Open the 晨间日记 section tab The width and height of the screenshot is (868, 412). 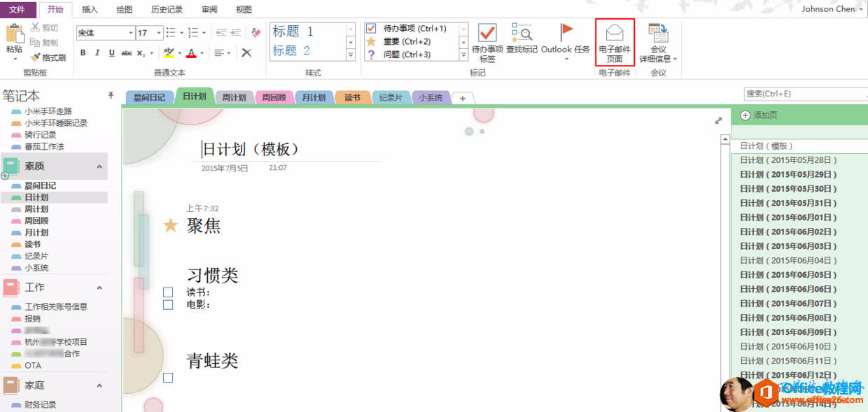pos(149,97)
